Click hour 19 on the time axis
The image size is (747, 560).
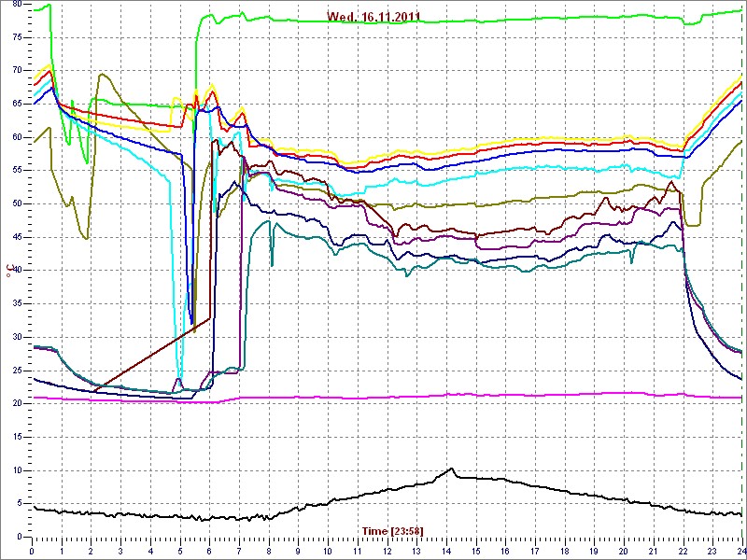[595, 550]
